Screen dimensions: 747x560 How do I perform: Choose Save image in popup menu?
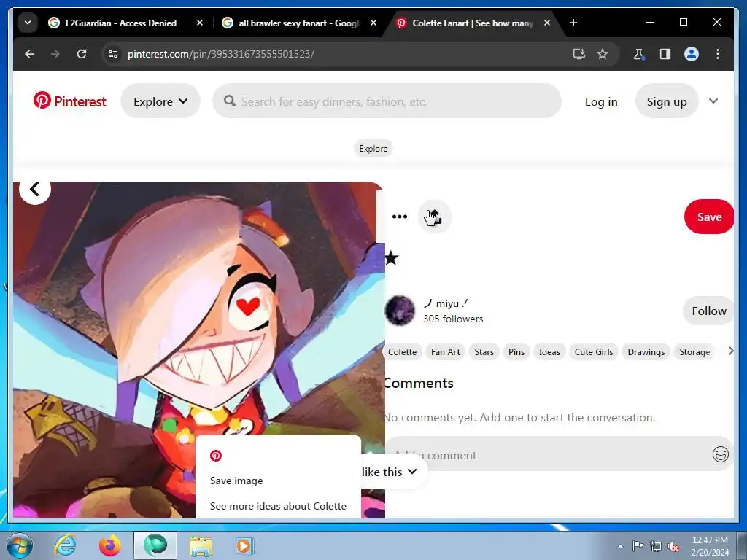coord(236,481)
